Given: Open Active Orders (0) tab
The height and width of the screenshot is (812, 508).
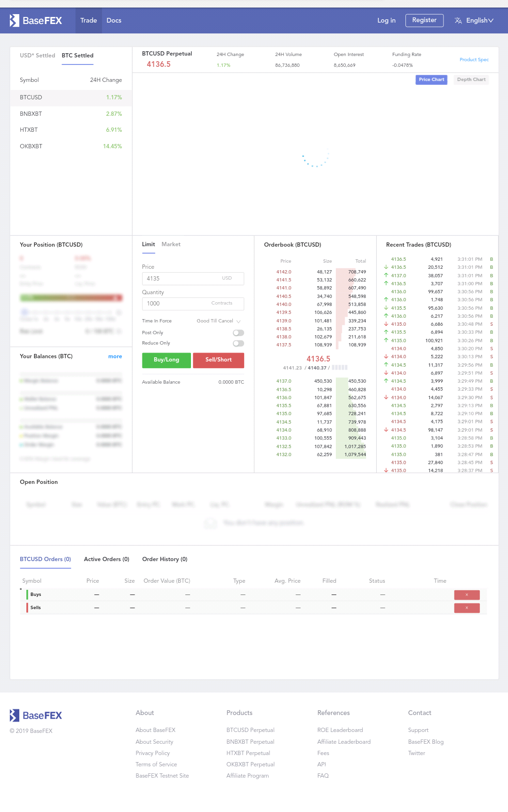Looking at the screenshot, I should coord(106,559).
